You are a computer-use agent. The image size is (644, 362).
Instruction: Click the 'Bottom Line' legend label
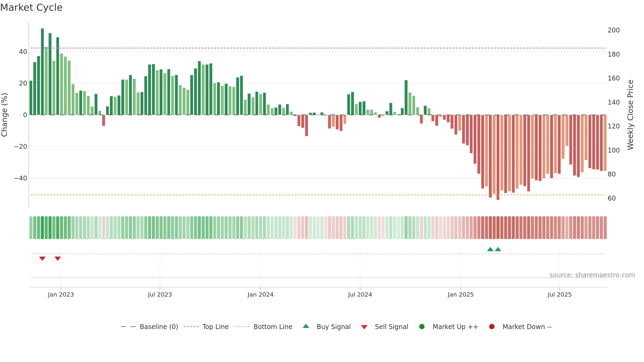point(273,327)
